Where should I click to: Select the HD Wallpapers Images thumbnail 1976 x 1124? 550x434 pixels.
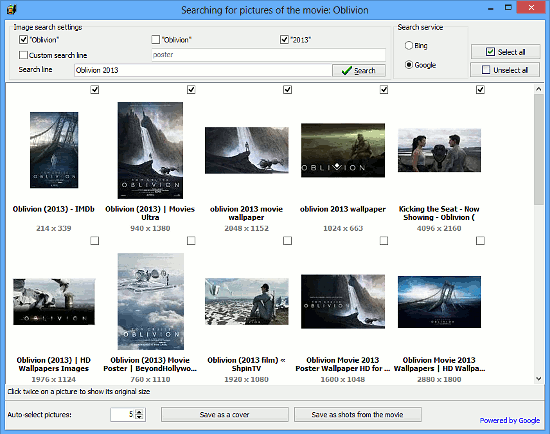tap(54, 301)
